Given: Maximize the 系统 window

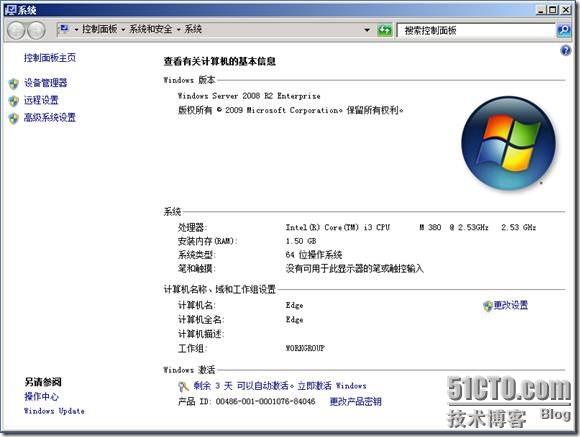Looking at the screenshot, I should [x=553, y=10].
